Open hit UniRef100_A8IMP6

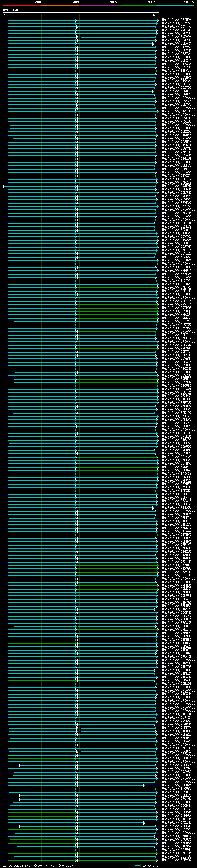[x=176, y=20]
